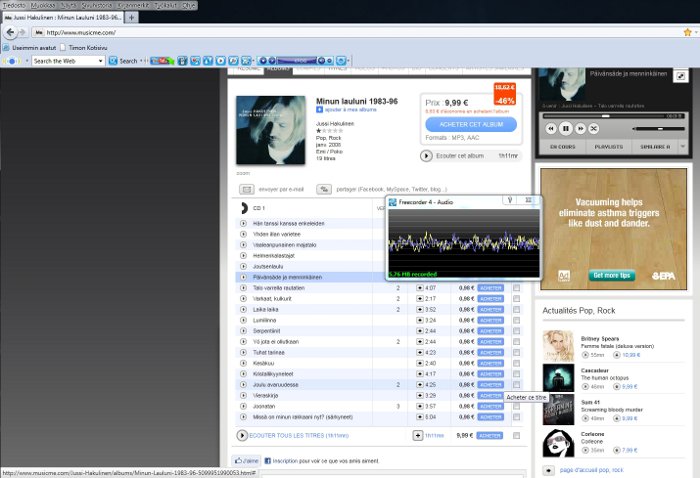Open Timon Kotisivu bookmark
Image resolution: width=700 pixels, height=478 pixels.
click(x=83, y=47)
